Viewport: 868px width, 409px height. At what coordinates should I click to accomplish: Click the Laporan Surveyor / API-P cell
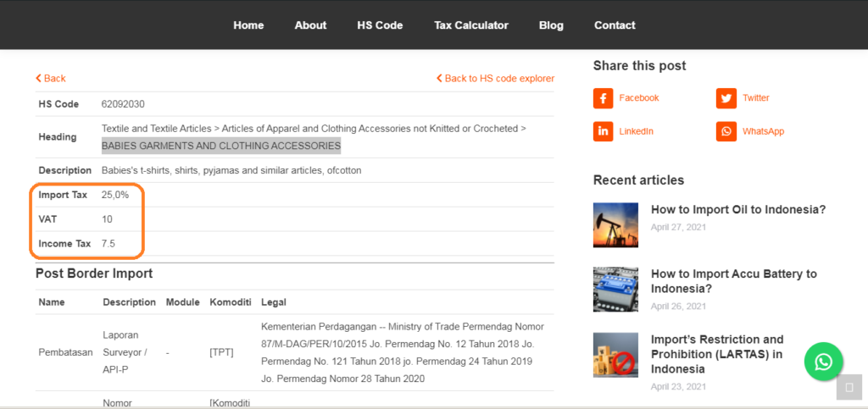click(x=125, y=352)
